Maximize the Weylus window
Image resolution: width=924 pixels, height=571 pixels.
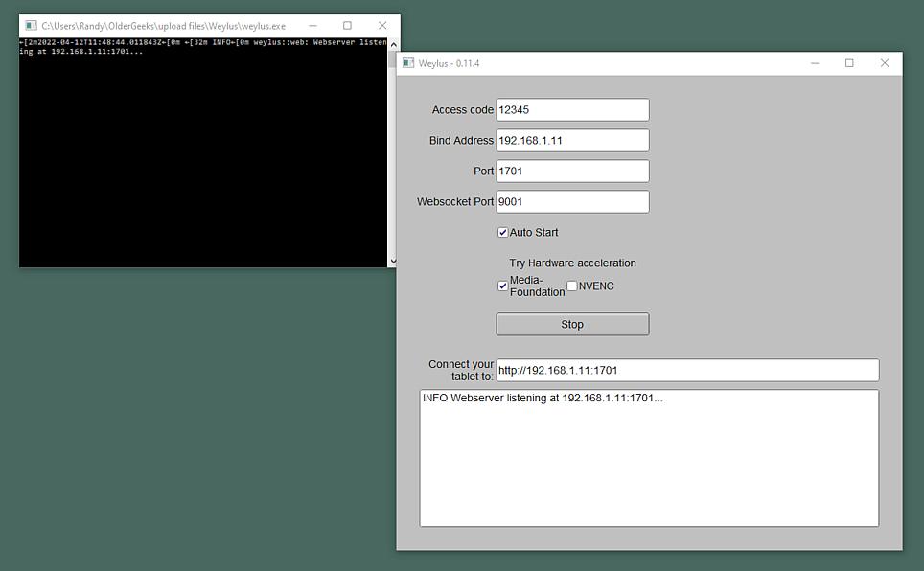click(x=849, y=63)
